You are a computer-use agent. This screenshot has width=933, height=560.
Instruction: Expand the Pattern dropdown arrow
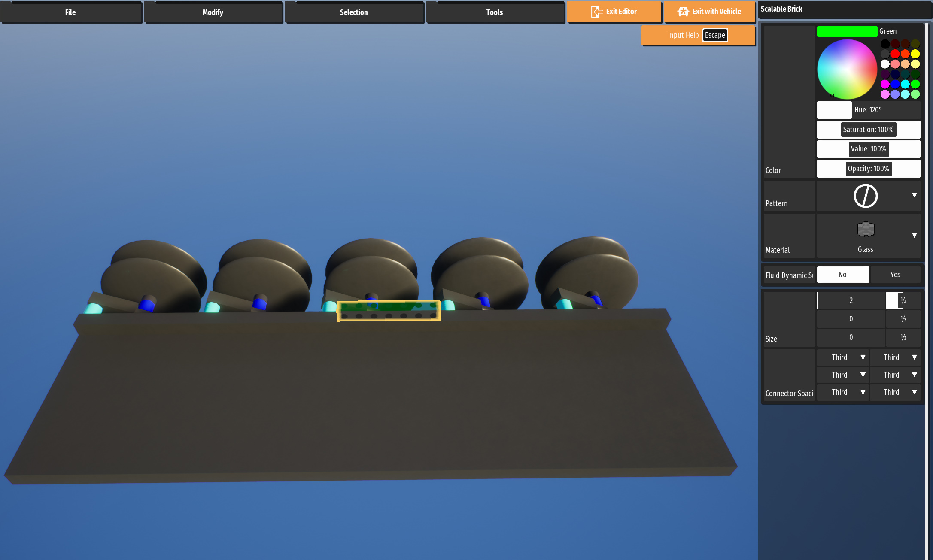pos(914,195)
